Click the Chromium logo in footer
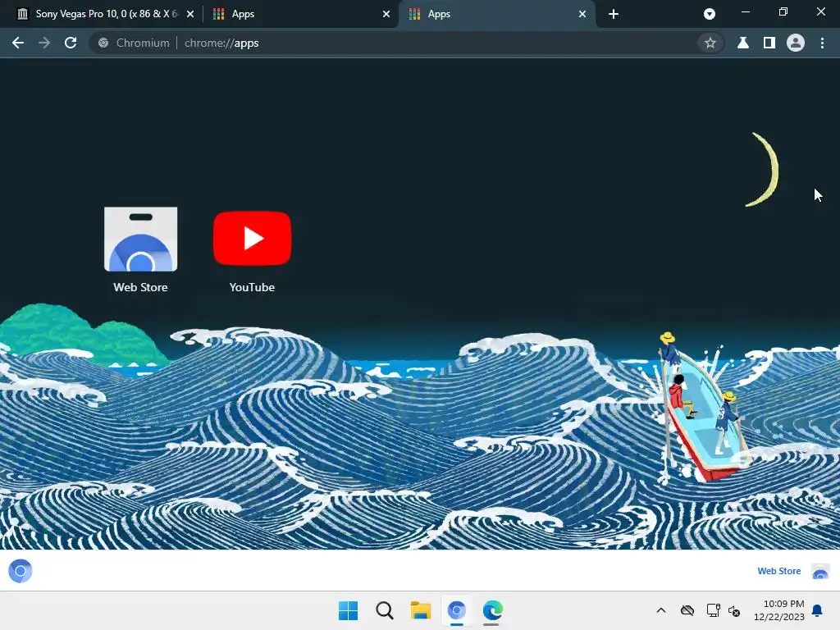The height and width of the screenshot is (630, 840). pos(21,571)
